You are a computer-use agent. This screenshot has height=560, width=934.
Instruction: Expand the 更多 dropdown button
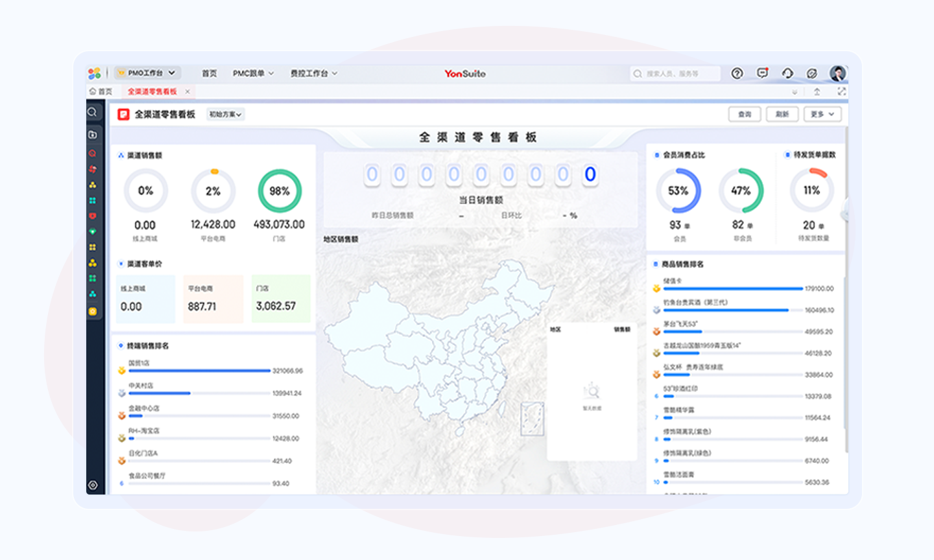coord(822,115)
